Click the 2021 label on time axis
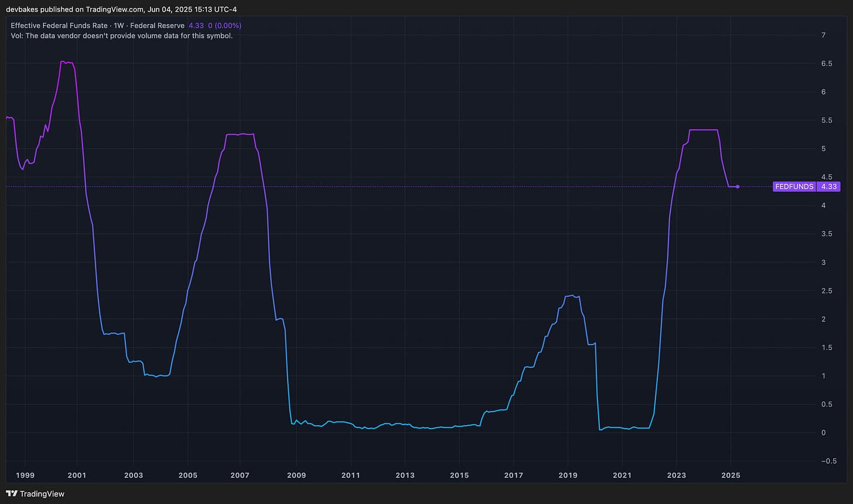This screenshot has height=504, width=853. (x=622, y=475)
